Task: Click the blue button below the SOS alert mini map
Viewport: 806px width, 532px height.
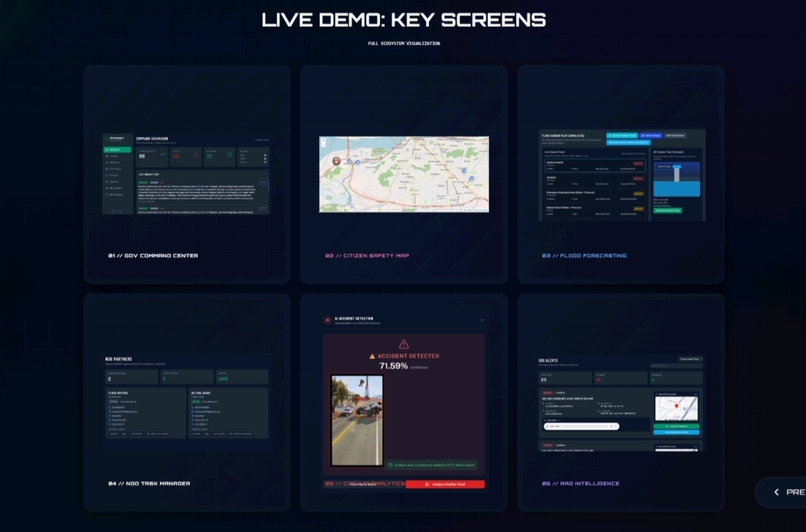Action: [676, 432]
